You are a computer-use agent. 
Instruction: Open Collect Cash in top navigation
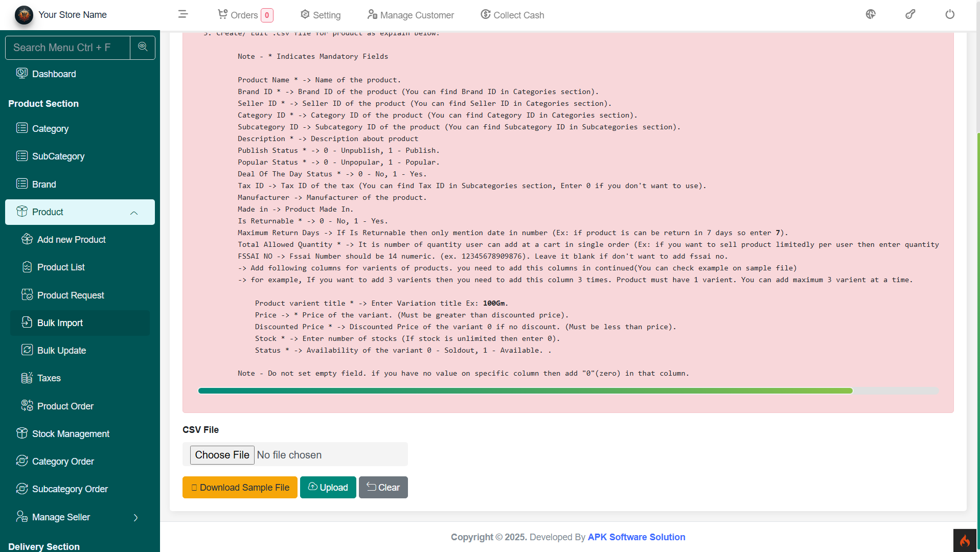pyautogui.click(x=512, y=15)
